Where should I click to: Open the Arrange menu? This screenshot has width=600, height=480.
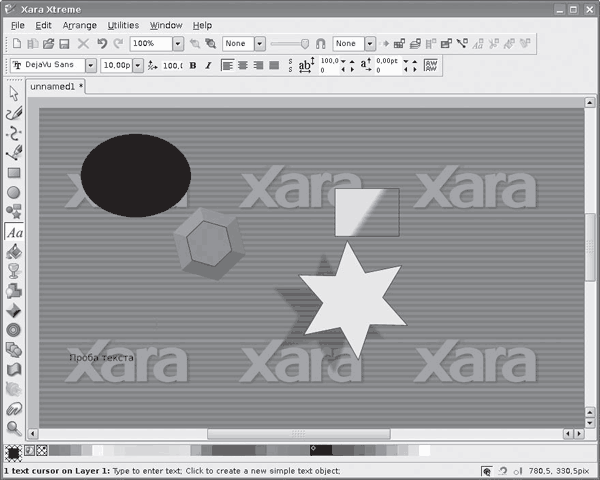[80, 24]
